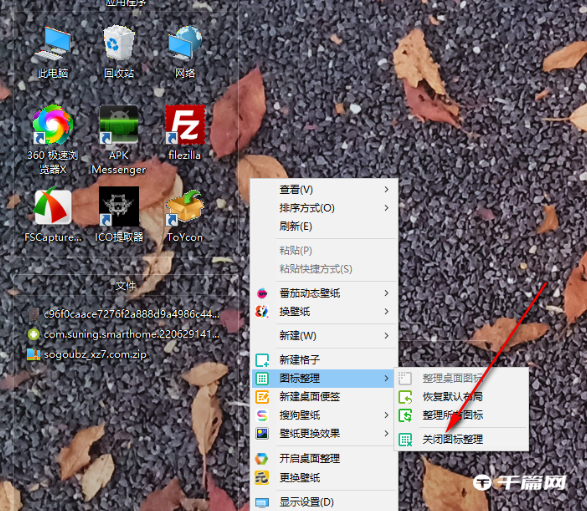This screenshot has height=511, width=587.
Task: Expand the 壁纸更换效果 submenu arrow
Action: click(x=386, y=434)
